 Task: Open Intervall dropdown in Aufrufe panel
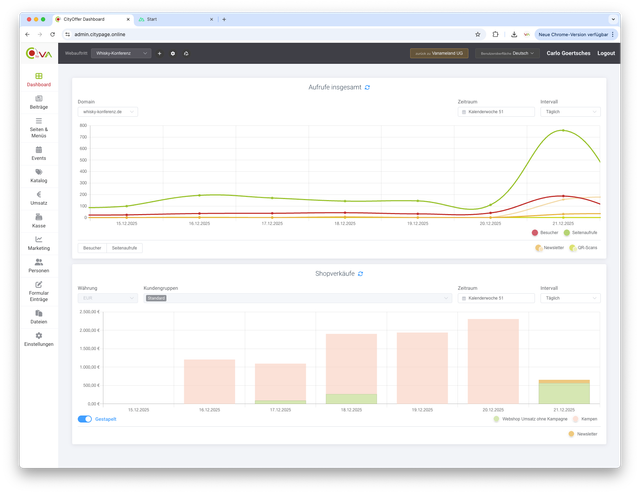pyautogui.click(x=569, y=112)
